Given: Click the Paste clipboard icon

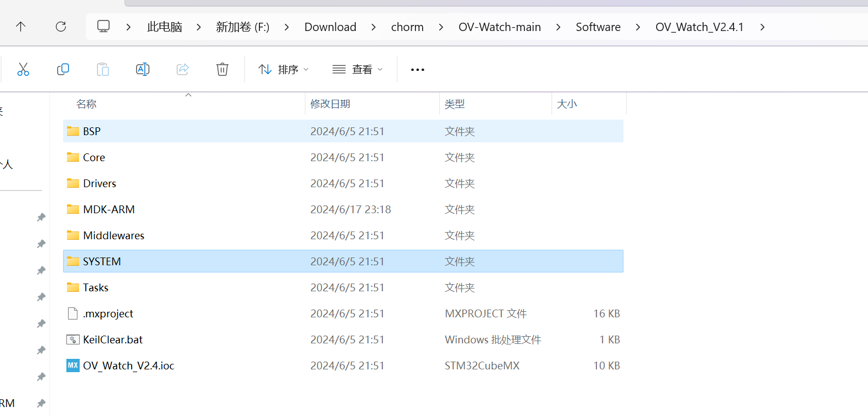Looking at the screenshot, I should click(103, 69).
